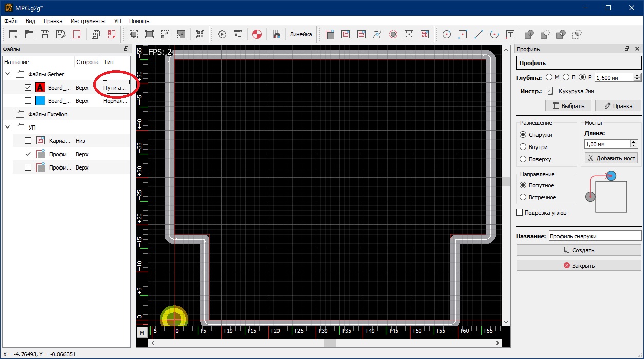Viewport: 644px width, 359px height.
Task: Click the Zoom fit all icon
Action: pos(134,34)
